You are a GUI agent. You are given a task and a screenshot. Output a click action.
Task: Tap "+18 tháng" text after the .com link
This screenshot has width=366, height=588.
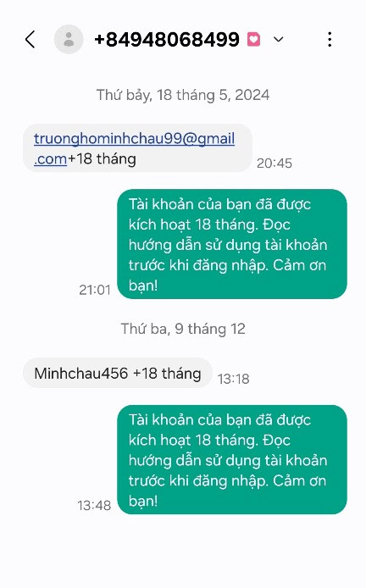tap(102, 159)
